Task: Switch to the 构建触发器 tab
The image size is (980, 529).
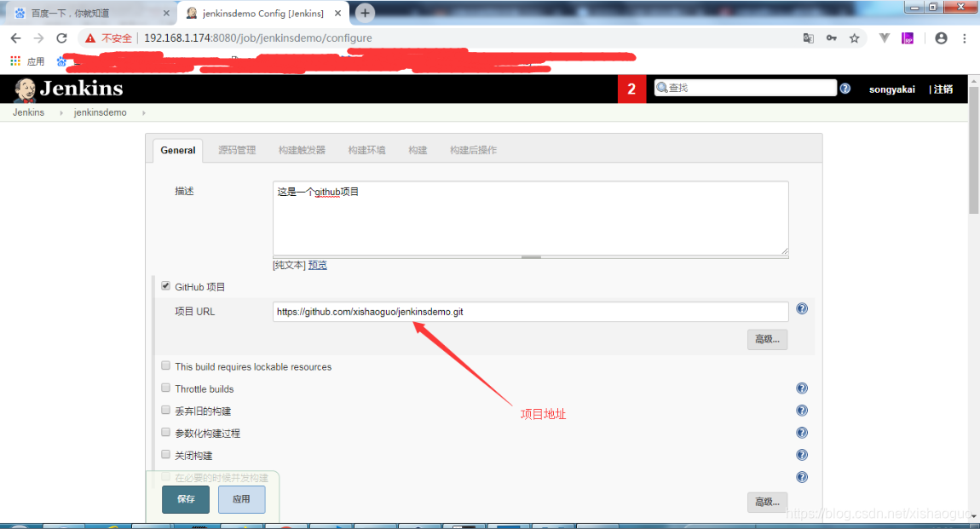Action: pos(302,151)
